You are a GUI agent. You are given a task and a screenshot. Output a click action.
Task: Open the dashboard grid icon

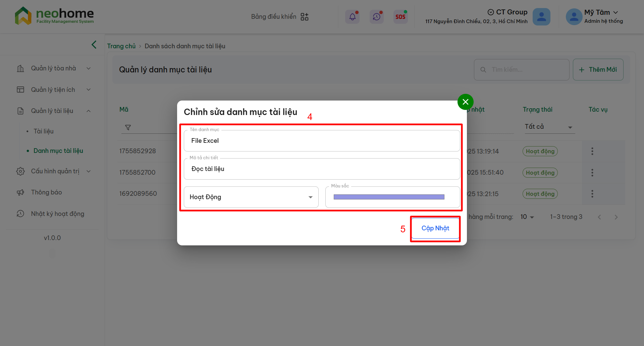pos(304,17)
